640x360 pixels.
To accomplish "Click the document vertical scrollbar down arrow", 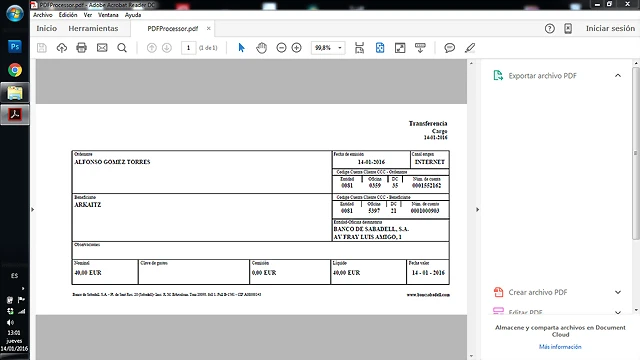I will click(471, 356).
